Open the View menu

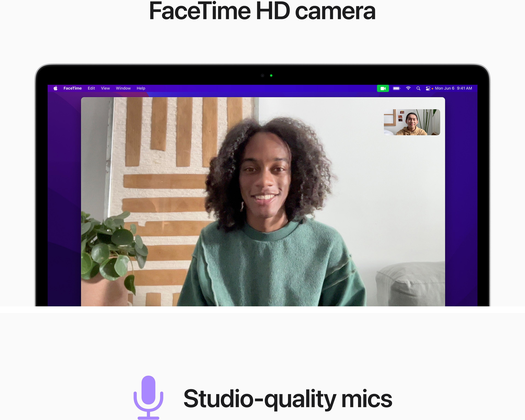point(105,88)
